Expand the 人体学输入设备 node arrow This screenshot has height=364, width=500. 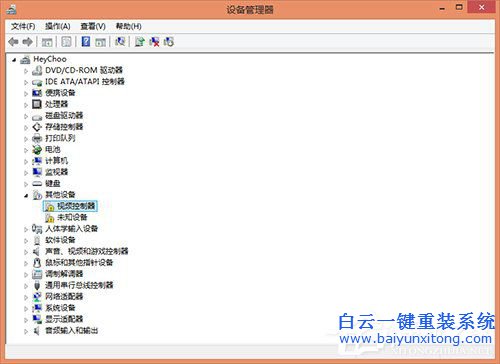26,229
